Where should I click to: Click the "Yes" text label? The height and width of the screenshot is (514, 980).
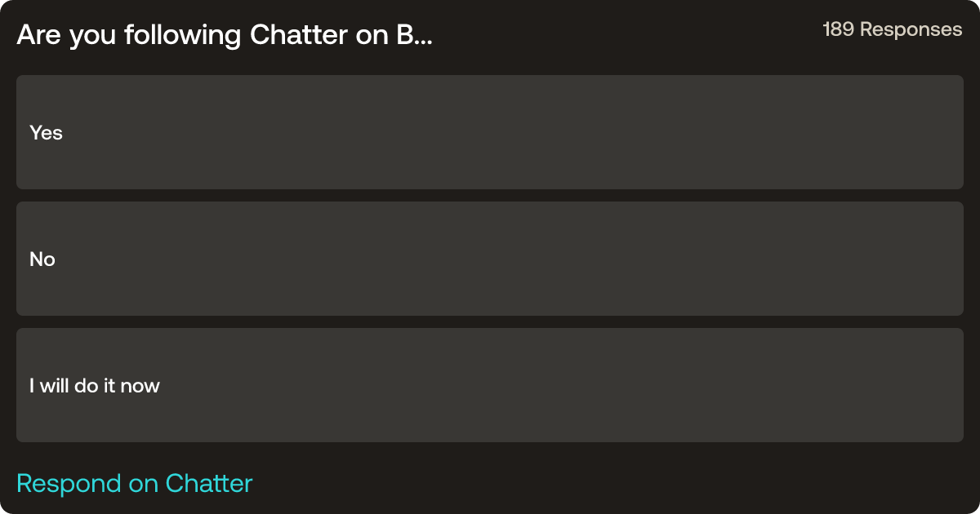tap(46, 133)
